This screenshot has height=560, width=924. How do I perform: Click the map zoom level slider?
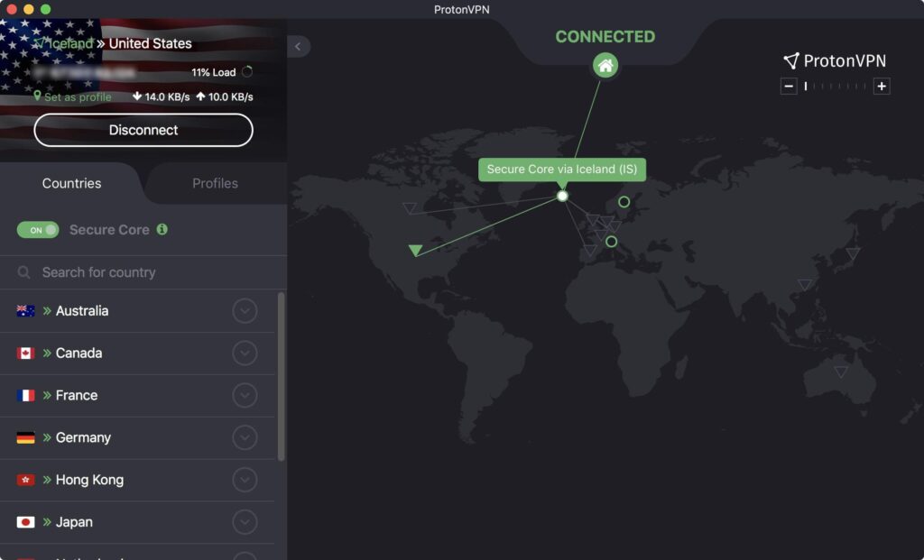[835, 87]
